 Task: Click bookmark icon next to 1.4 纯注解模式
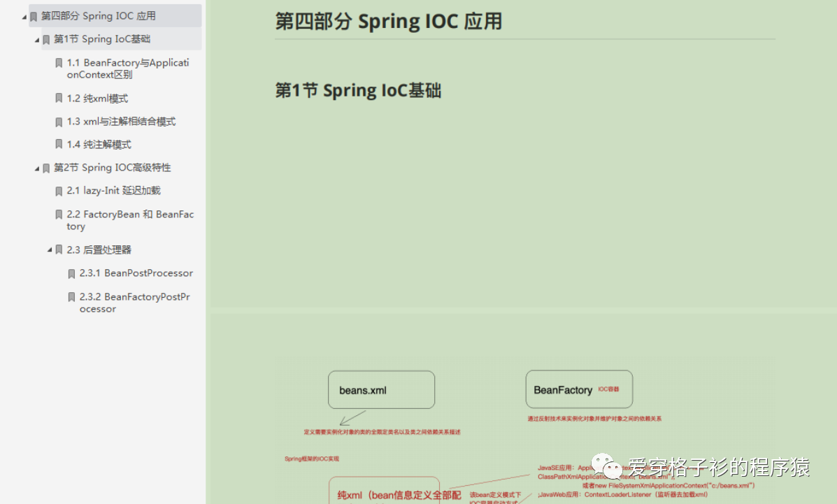[x=59, y=145]
